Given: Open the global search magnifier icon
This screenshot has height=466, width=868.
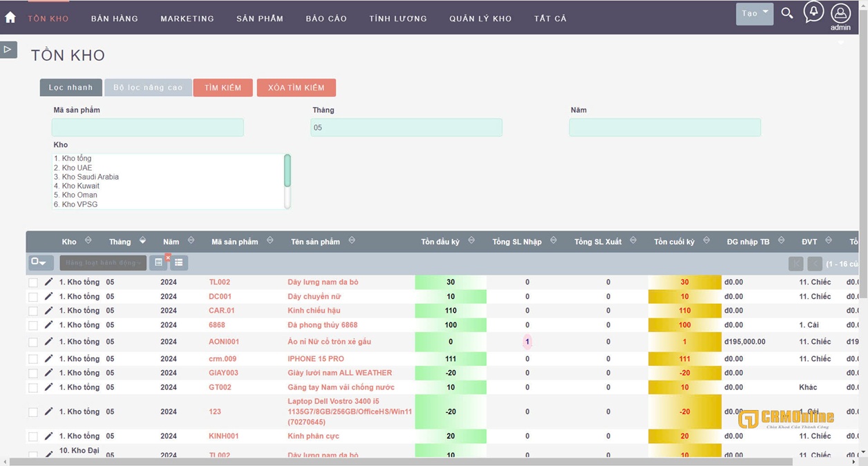Looking at the screenshot, I should tap(787, 13).
